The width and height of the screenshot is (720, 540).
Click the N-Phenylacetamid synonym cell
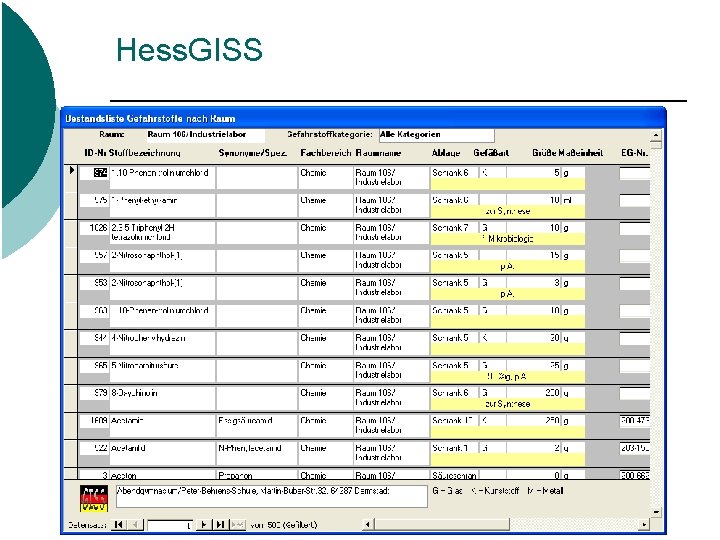point(257,453)
